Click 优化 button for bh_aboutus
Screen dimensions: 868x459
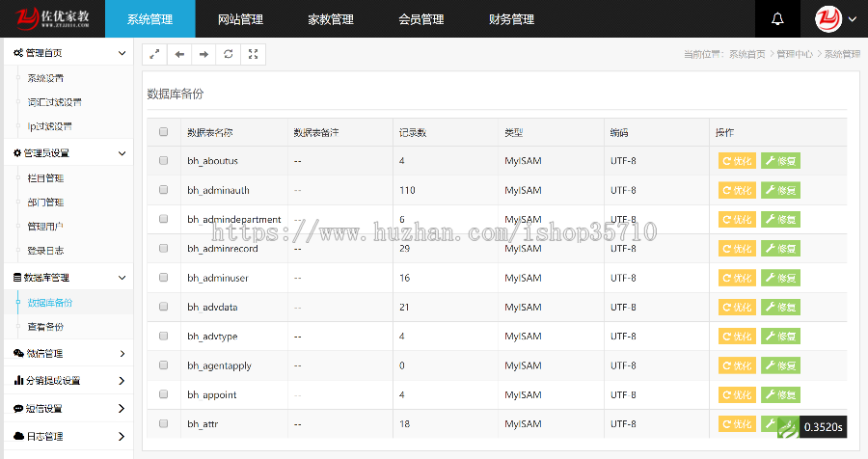coord(737,161)
